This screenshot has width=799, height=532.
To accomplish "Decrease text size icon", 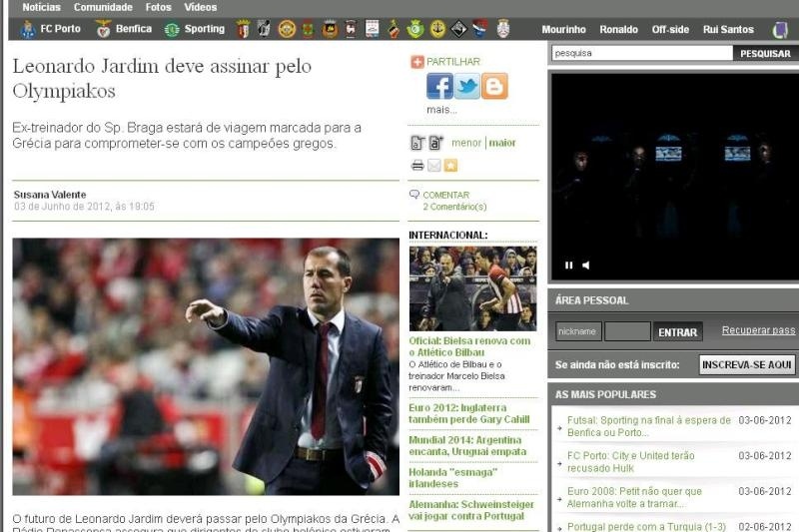I will tap(417, 143).
